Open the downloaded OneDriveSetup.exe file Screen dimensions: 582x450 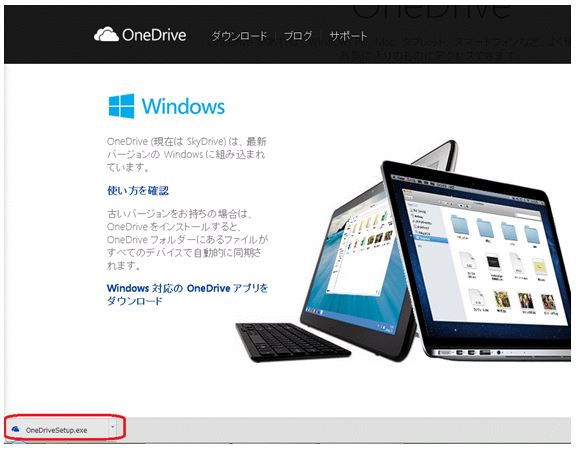[56, 430]
